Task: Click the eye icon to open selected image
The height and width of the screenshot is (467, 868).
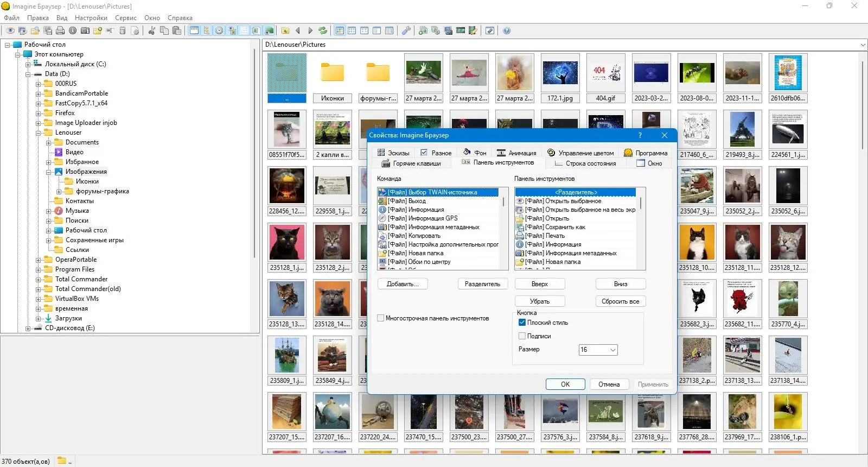Action: click(10, 31)
